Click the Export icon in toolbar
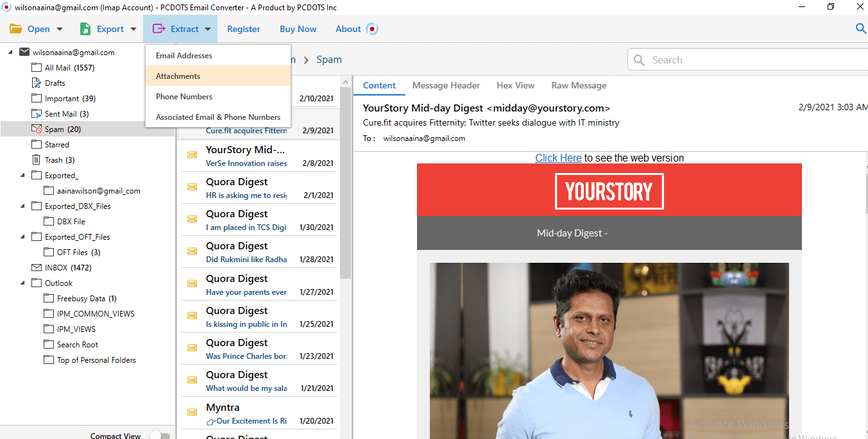Image resolution: width=868 pixels, height=439 pixels. pyautogui.click(x=85, y=29)
